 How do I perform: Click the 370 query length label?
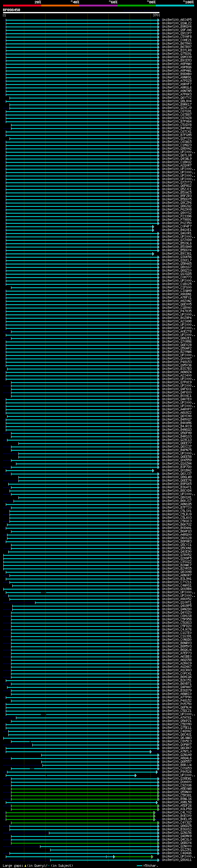[x=155, y=15]
